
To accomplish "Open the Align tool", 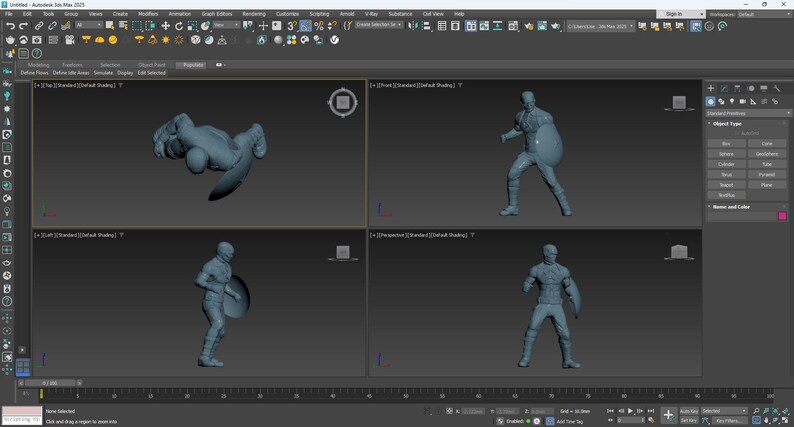I will click(426, 25).
